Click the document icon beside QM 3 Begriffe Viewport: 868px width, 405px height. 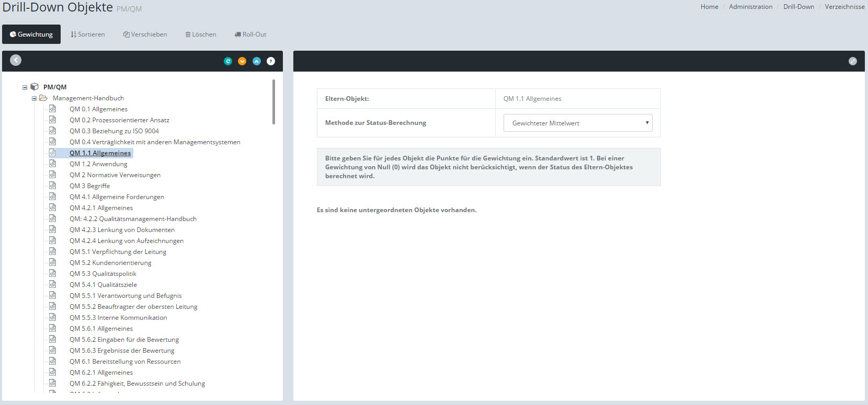tap(52, 186)
